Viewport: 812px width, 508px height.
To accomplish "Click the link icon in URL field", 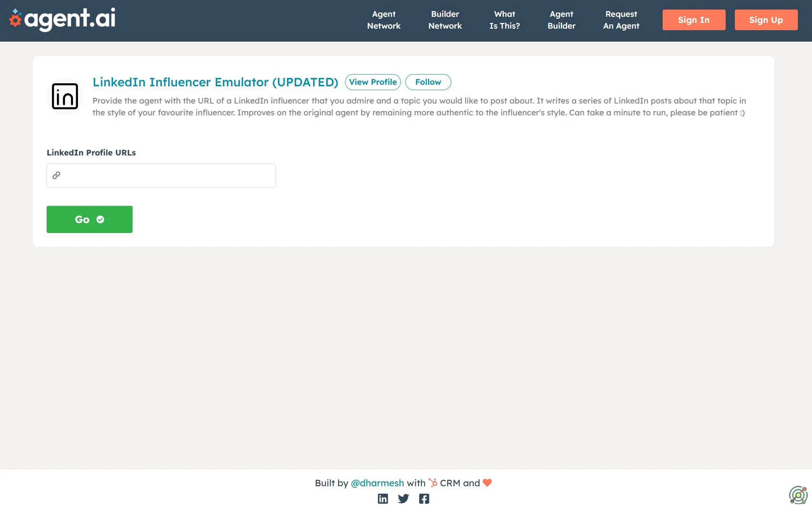I will pyautogui.click(x=57, y=175).
